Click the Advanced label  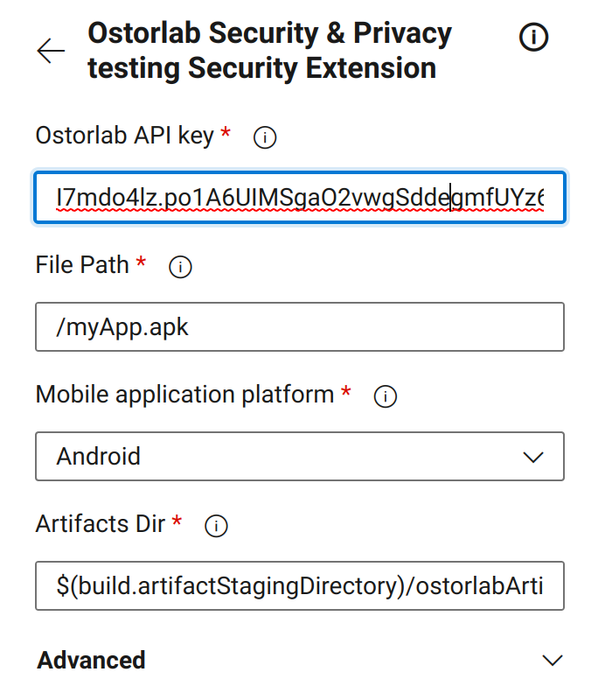90,661
